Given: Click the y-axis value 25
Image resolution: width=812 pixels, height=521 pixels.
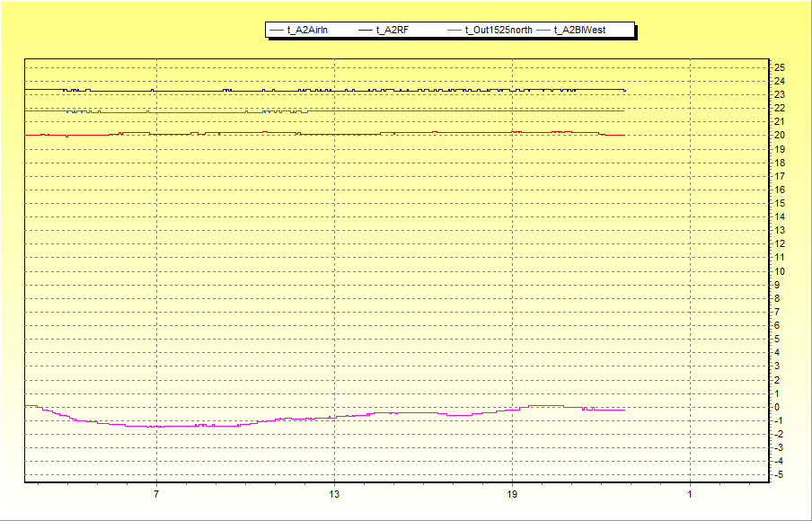Looking at the screenshot, I should 780,67.
